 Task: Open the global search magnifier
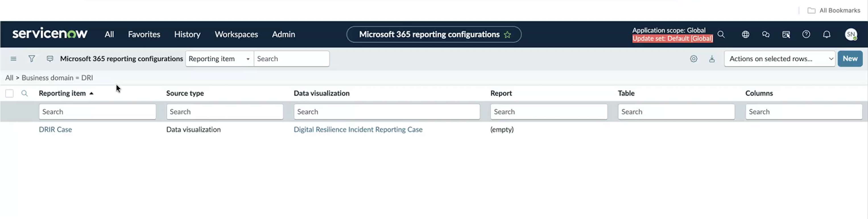tap(721, 34)
